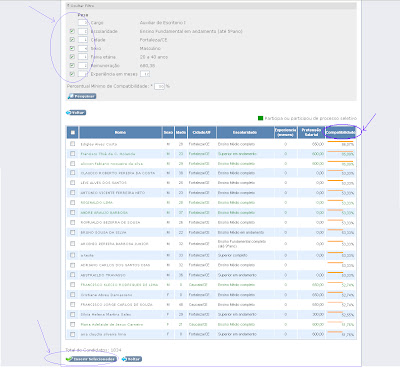Viewport: 400px width, 368px height.
Task: Click green legend square for processo seletivo
Action: pyautogui.click(x=260, y=118)
